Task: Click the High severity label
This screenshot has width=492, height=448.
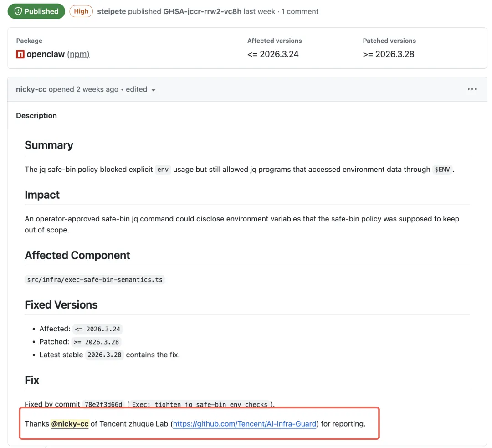Action: click(x=81, y=11)
